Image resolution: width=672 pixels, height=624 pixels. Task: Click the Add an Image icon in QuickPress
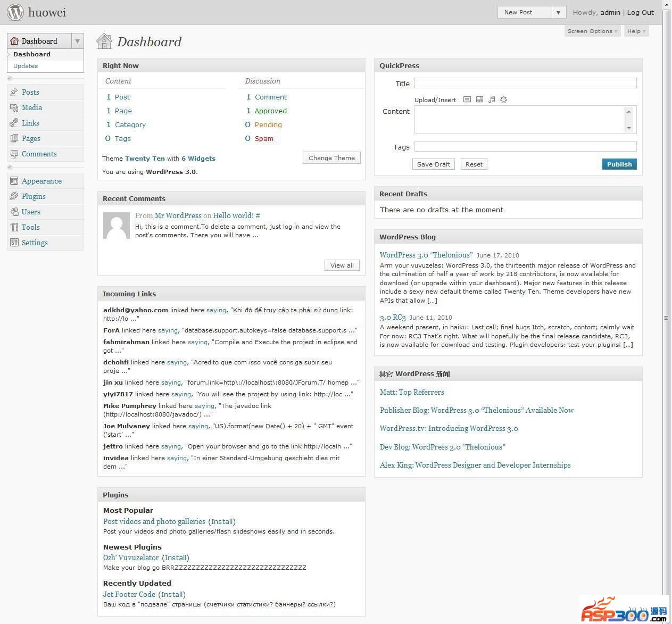[x=467, y=99]
